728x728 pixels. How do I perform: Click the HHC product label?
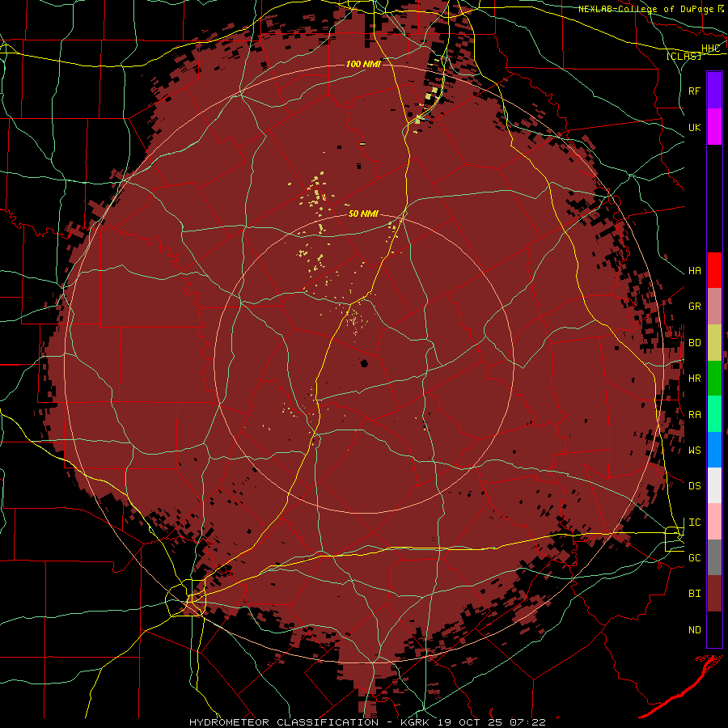[x=710, y=49]
